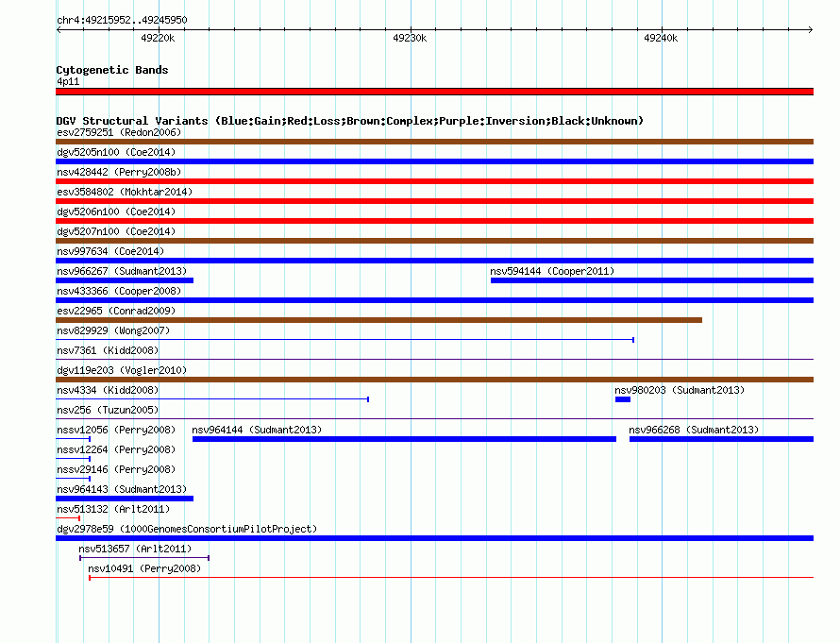The image size is (840, 643).
Task: Click the 49230k ruler tick label
Action: (410, 38)
